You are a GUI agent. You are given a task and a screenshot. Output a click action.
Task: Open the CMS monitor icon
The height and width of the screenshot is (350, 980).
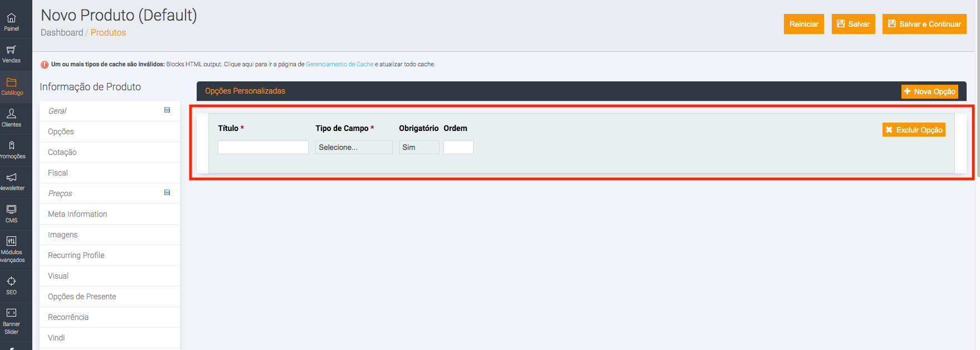click(x=11, y=209)
